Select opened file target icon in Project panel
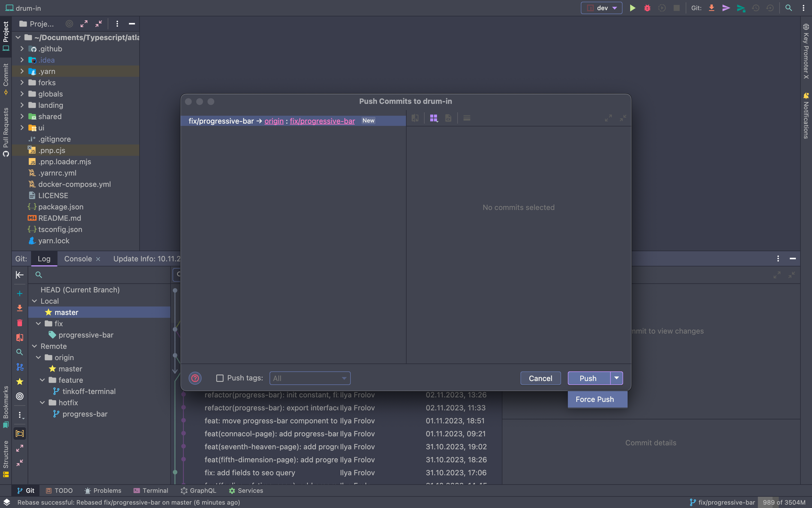 [69, 24]
